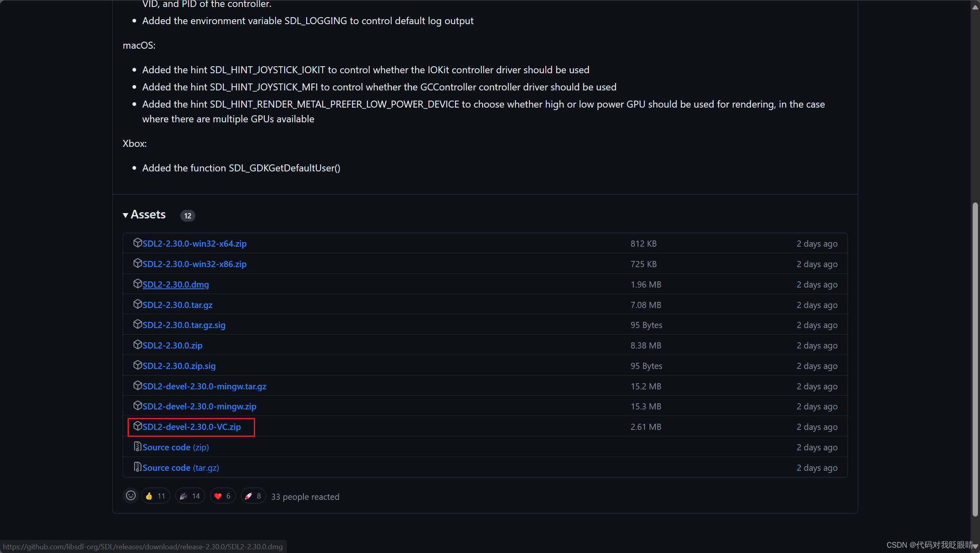980x553 pixels.
Task: Open the SDL2-devel-2.30.0-mingw.tar.gz link
Action: (204, 387)
